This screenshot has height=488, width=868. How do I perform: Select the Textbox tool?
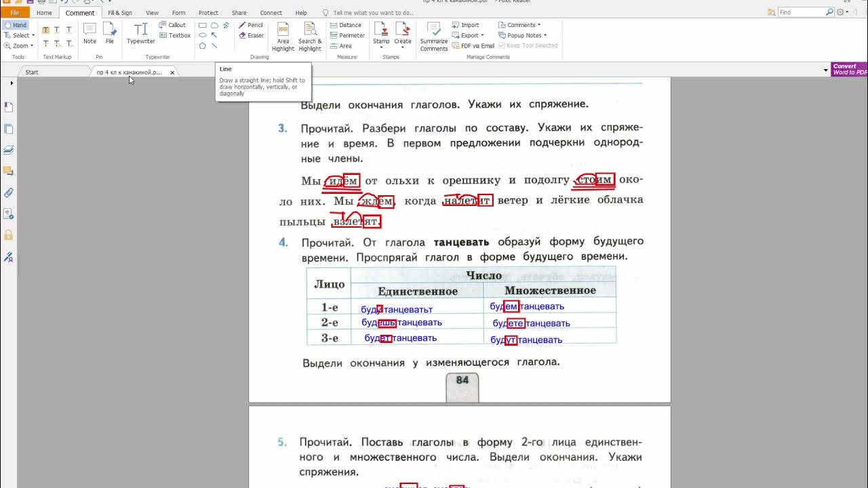[174, 35]
